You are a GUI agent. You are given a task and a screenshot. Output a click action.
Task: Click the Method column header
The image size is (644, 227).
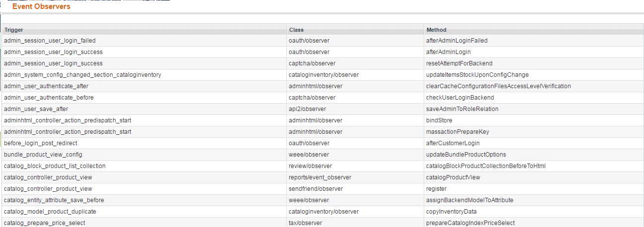[436, 30]
